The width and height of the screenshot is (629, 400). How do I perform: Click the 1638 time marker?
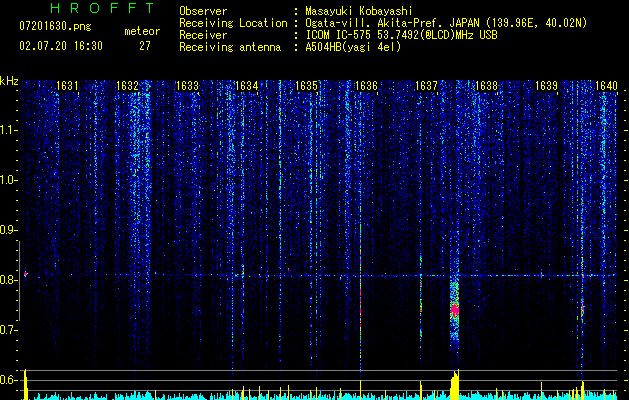(x=486, y=86)
